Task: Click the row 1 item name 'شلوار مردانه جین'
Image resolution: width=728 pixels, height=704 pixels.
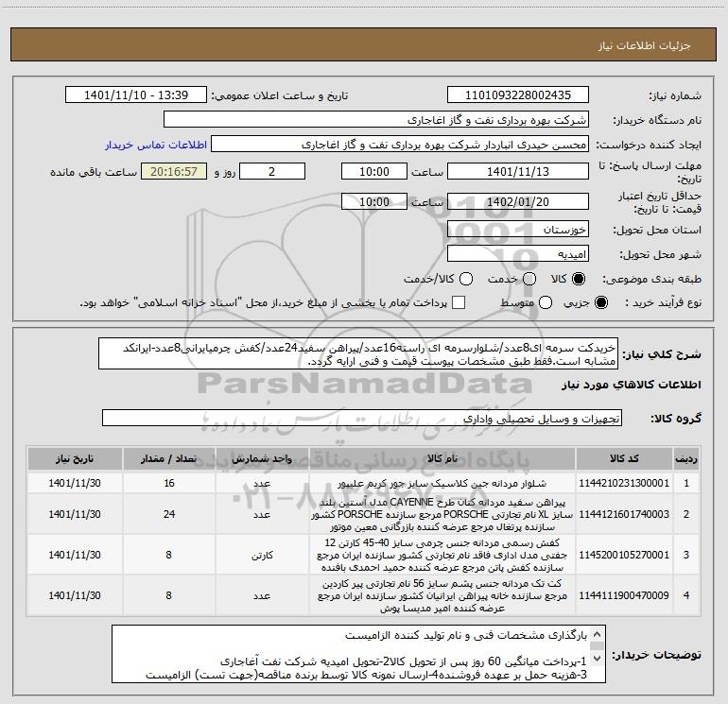Action: pos(442,483)
